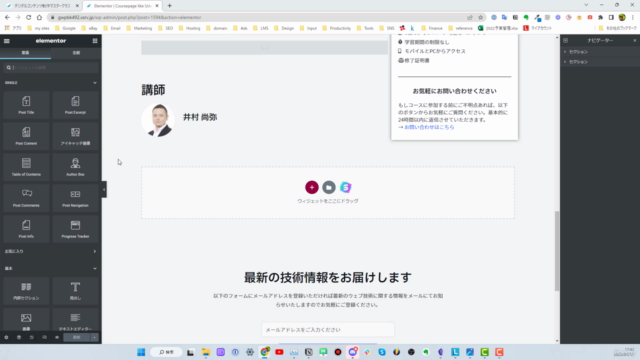The image size is (640, 360).
Task: Open the Windows Start menu
Action: [x=141, y=352]
